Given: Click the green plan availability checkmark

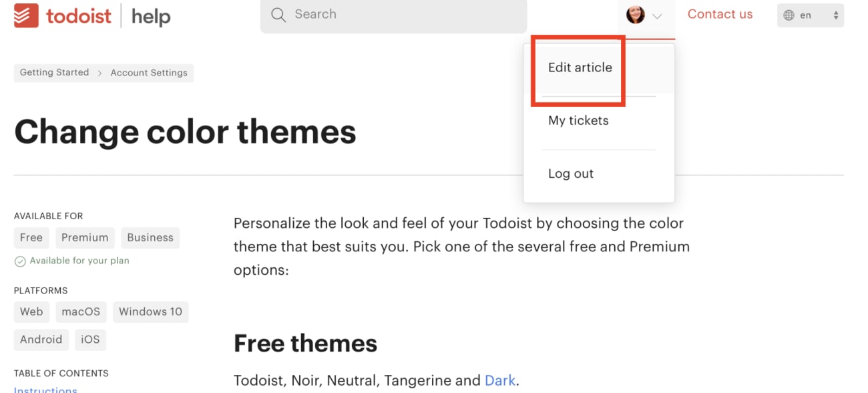Looking at the screenshot, I should [x=20, y=261].
